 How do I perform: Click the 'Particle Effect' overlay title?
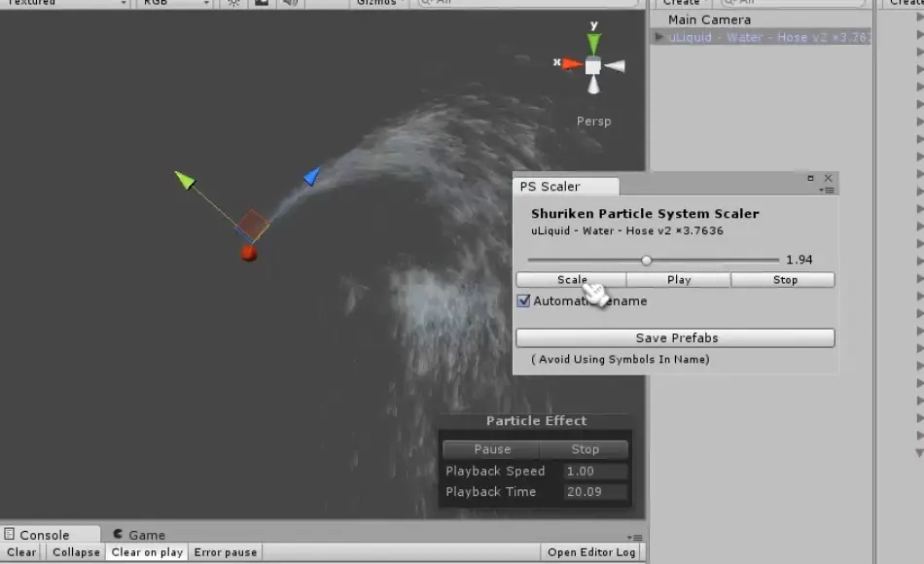tap(536, 421)
